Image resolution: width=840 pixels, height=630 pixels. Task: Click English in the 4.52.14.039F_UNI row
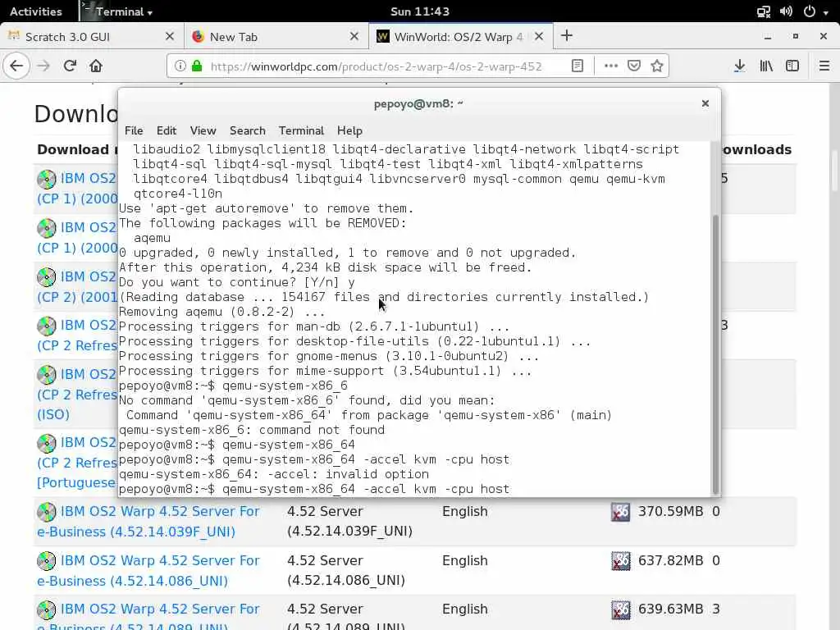(x=464, y=512)
